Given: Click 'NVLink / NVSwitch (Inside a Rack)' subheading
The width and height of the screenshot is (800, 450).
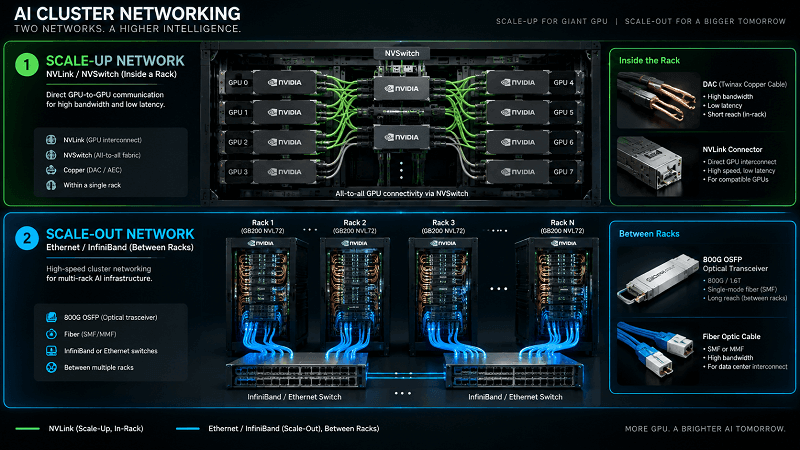Looking at the screenshot, I should pyautogui.click(x=111, y=74).
